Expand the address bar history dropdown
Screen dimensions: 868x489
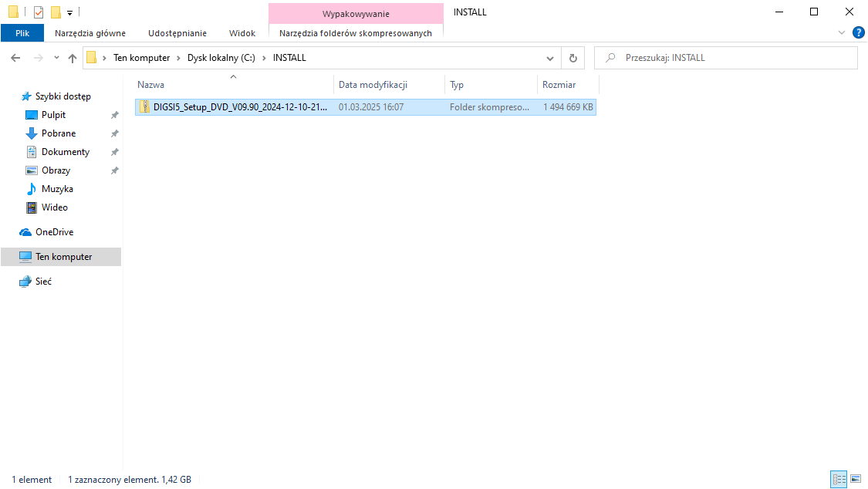click(549, 58)
